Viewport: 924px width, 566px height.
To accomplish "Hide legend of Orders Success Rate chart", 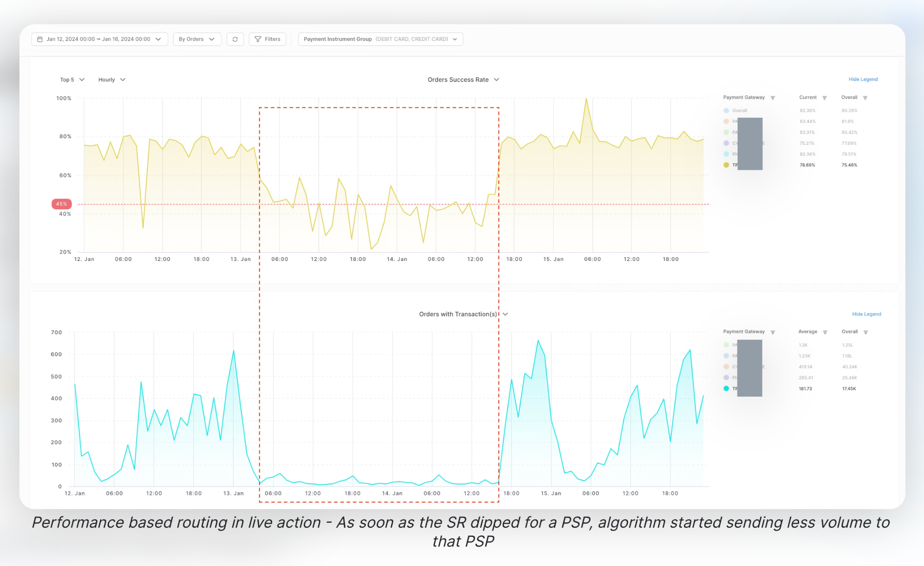I will coord(863,79).
